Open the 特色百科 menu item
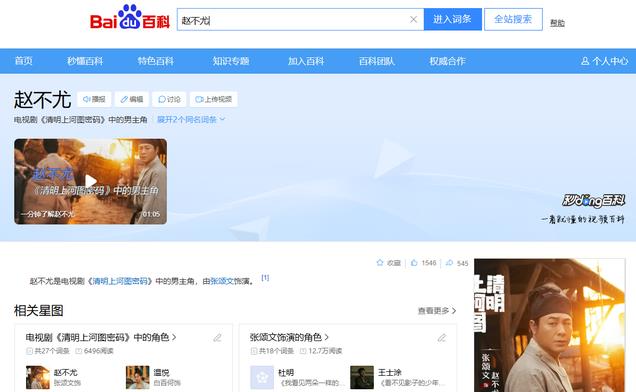This screenshot has width=636, height=392. point(155,61)
